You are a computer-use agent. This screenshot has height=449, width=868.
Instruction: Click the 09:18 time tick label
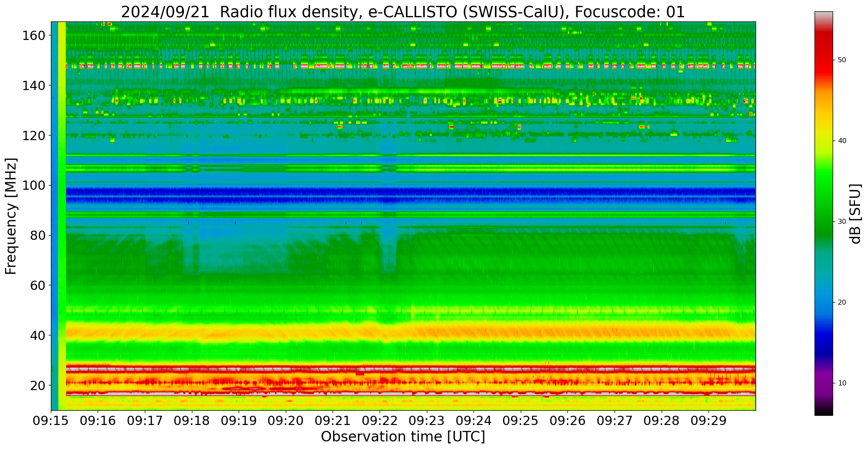[192, 421]
